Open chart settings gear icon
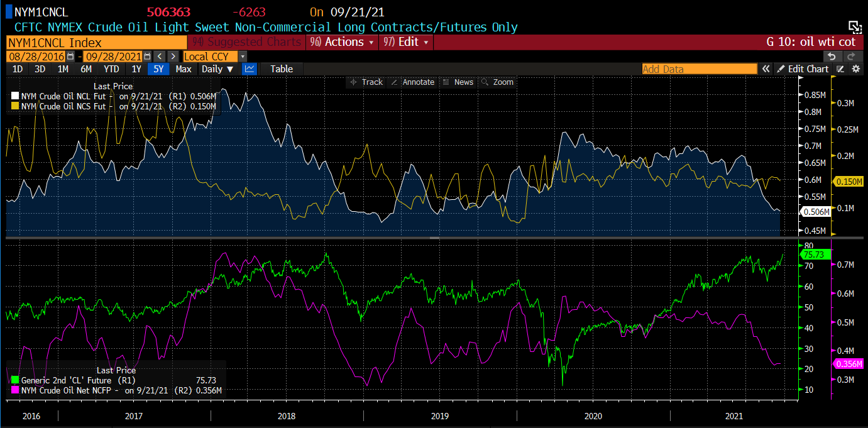868x428 pixels. (x=855, y=69)
